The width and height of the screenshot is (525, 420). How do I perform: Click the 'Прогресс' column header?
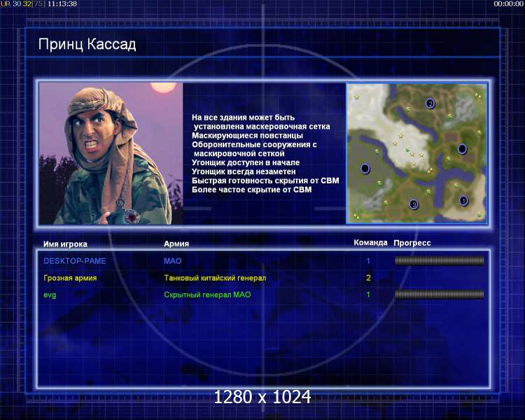(x=412, y=243)
